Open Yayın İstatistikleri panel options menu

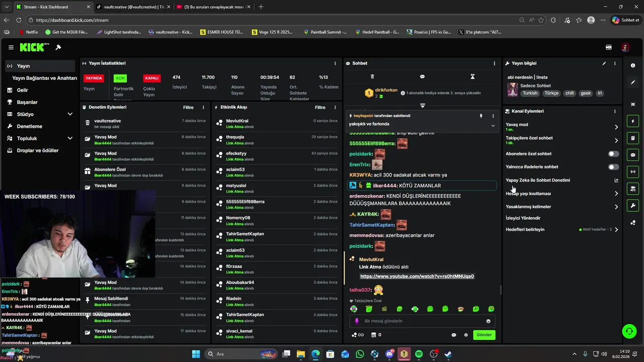pyautogui.click(x=335, y=63)
